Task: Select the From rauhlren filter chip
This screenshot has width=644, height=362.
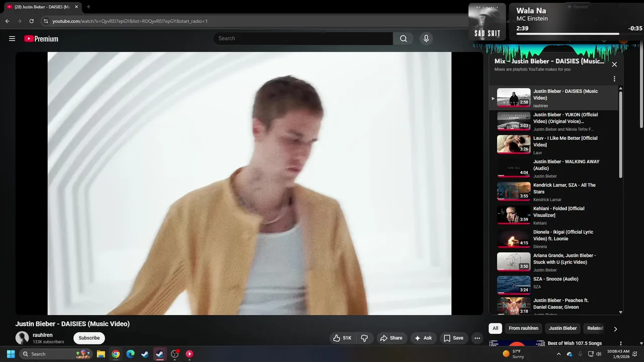Action: (523, 328)
